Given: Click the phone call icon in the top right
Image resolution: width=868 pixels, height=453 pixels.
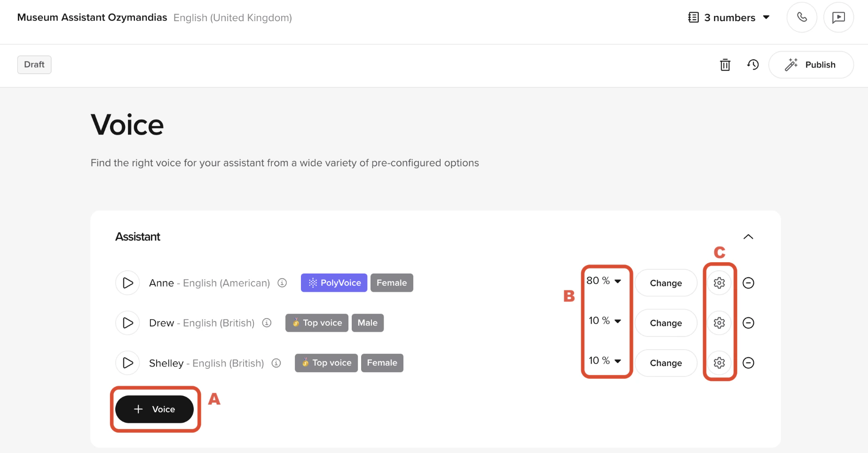Looking at the screenshot, I should coord(802,17).
